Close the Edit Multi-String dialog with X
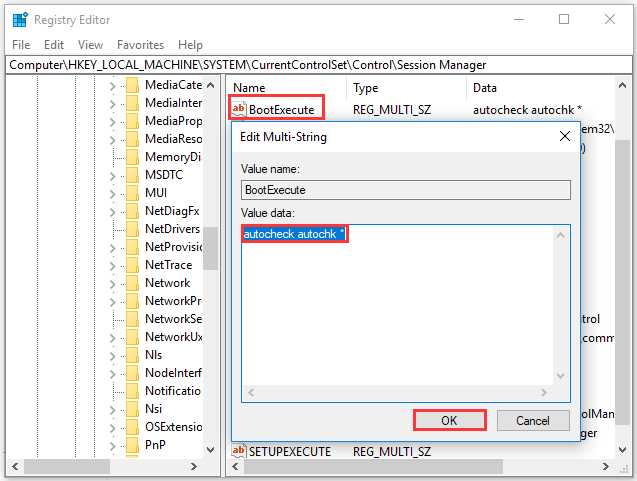The width and height of the screenshot is (637, 481). tap(565, 136)
